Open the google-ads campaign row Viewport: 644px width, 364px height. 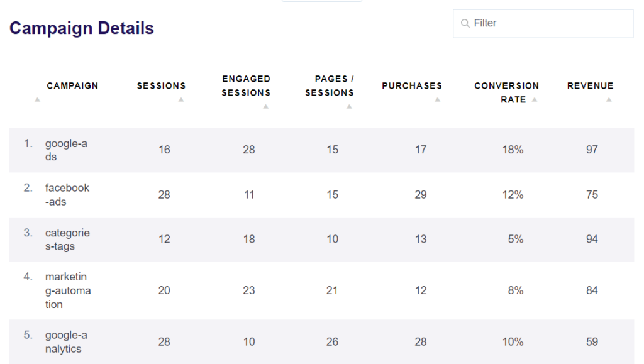66,150
